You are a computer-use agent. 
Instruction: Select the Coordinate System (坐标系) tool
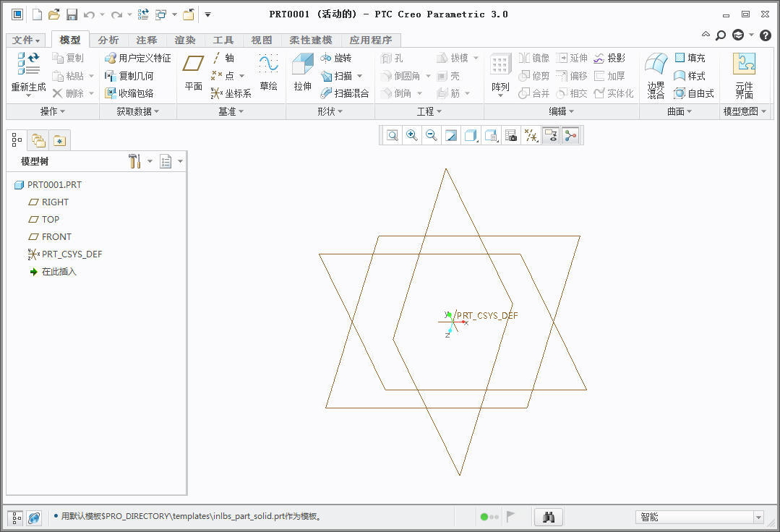pyautogui.click(x=231, y=93)
